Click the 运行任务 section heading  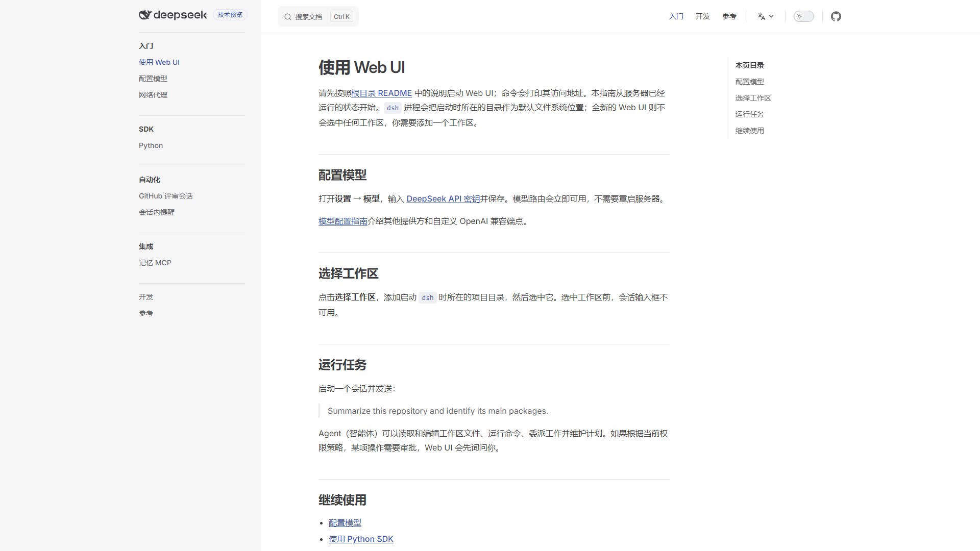click(x=342, y=365)
